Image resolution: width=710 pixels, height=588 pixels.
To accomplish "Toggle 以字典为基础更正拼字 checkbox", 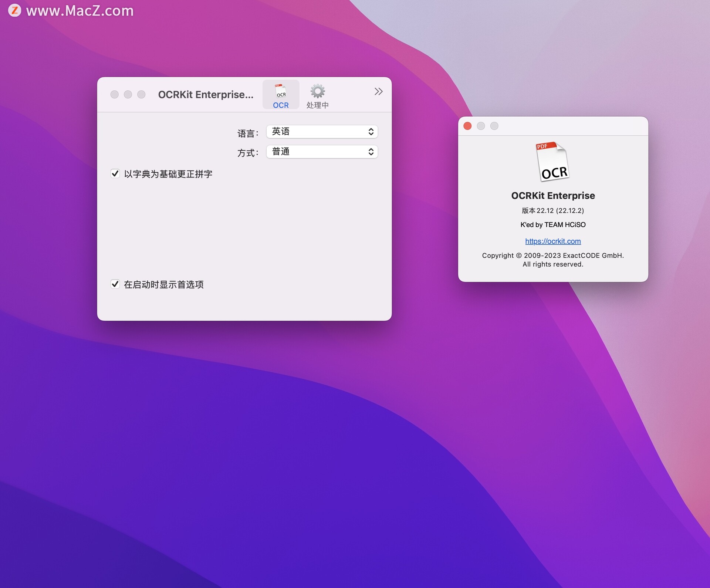I will tap(115, 173).
